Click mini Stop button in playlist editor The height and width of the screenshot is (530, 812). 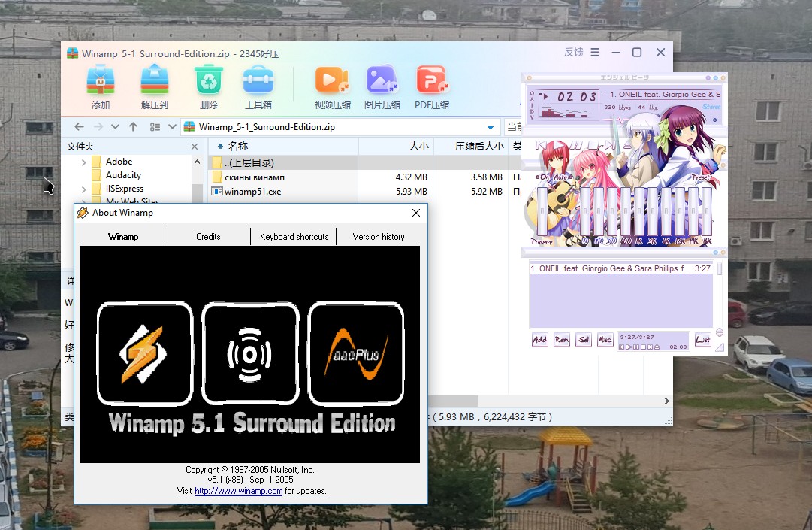point(643,347)
